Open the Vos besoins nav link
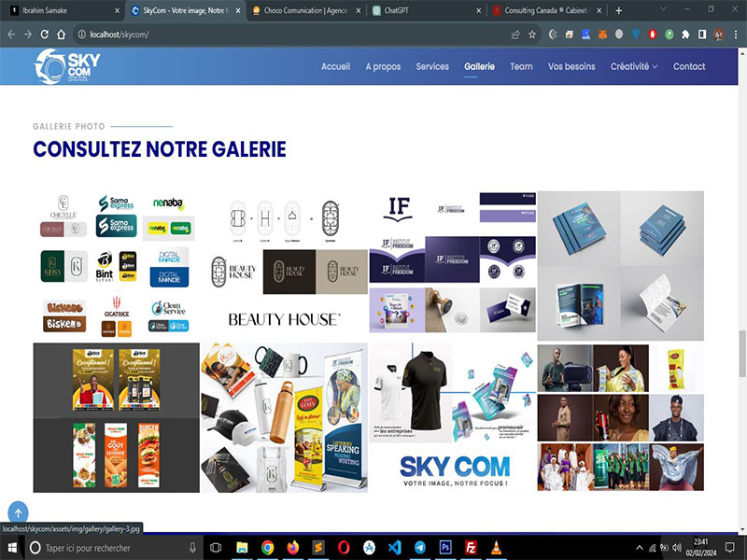The height and width of the screenshot is (560, 747). [571, 66]
